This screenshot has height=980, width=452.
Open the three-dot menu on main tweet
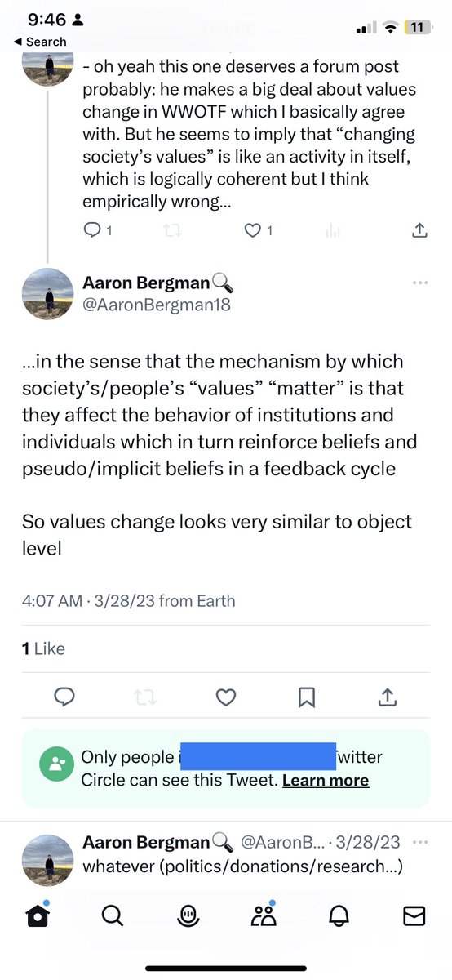[420, 283]
